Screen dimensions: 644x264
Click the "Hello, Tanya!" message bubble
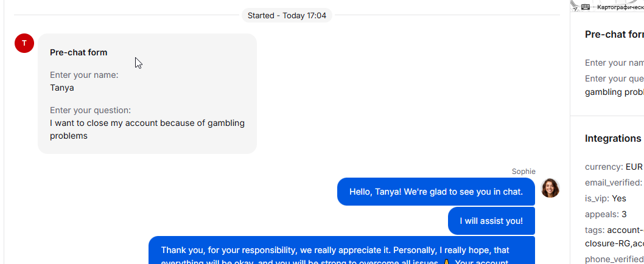tap(436, 192)
